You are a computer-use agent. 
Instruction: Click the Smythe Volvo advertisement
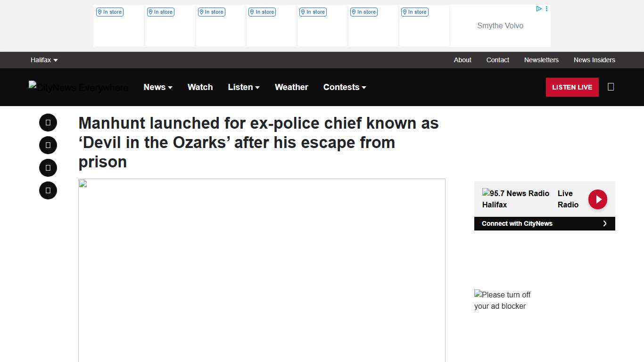coord(500,26)
